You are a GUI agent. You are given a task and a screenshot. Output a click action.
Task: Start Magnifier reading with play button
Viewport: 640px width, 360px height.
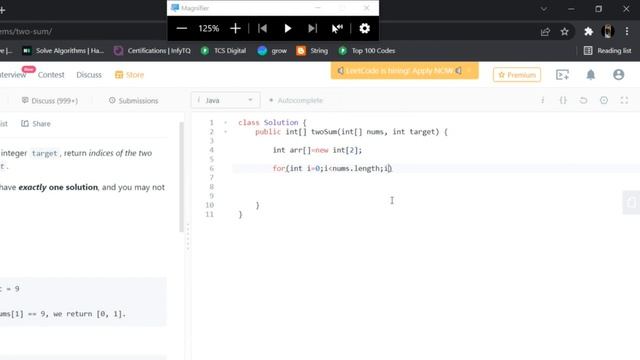click(x=287, y=29)
